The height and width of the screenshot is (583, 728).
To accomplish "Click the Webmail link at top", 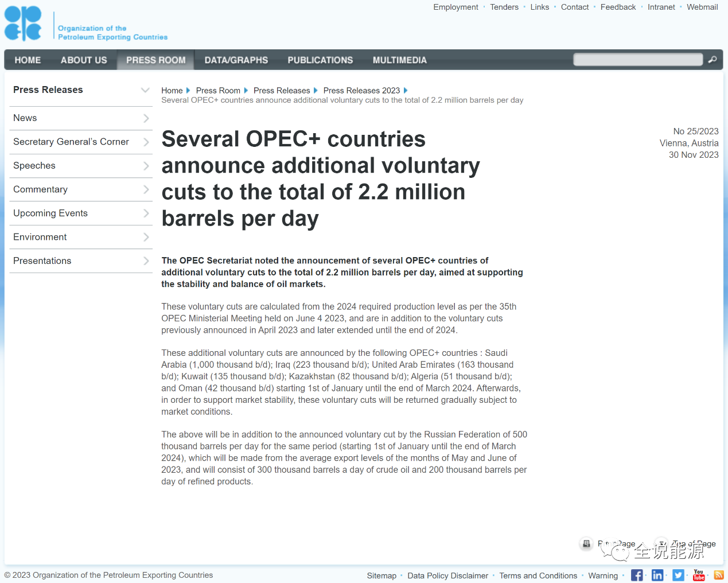I will click(702, 7).
